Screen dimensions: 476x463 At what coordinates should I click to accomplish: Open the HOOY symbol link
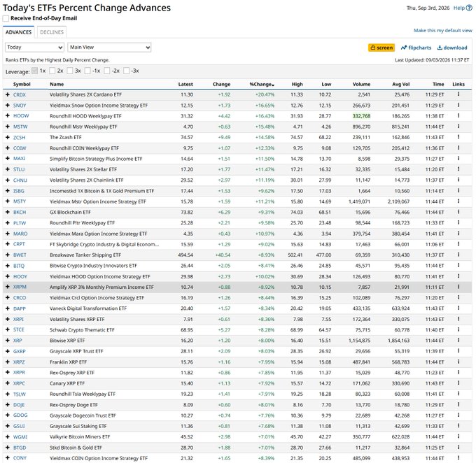[20, 276]
